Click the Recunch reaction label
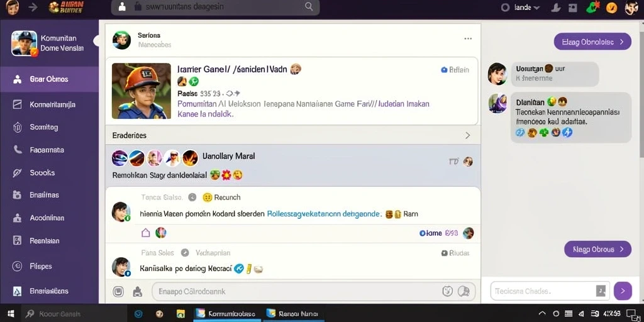 click(227, 197)
